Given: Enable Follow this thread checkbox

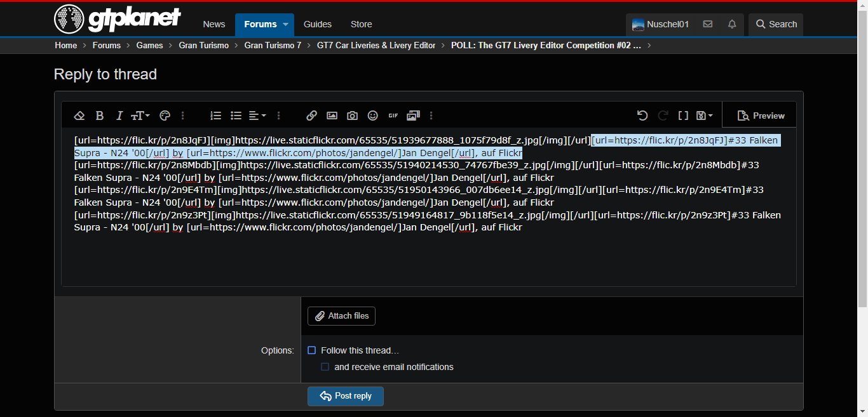Looking at the screenshot, I should [x=312, y=350].
